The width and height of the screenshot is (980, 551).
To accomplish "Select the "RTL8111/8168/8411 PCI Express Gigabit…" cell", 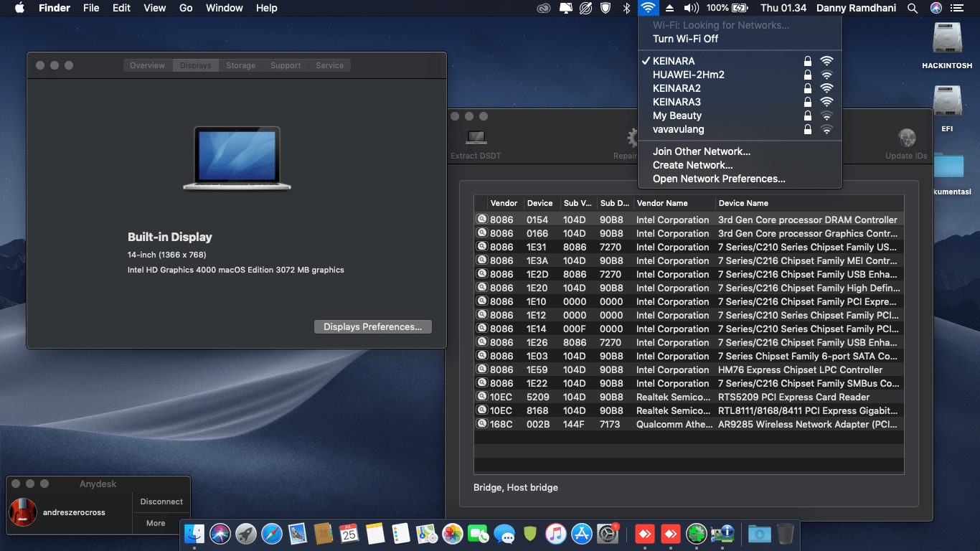I will [808, 410].
